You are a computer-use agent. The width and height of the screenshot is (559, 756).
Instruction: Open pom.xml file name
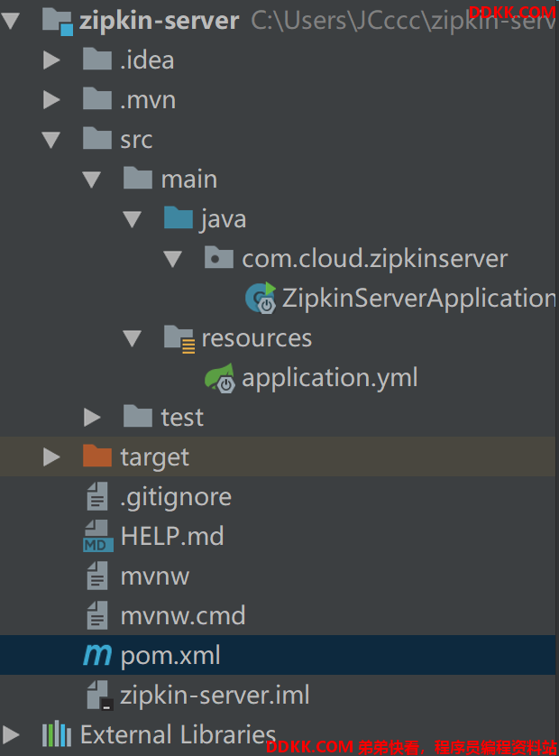point(170,656)
